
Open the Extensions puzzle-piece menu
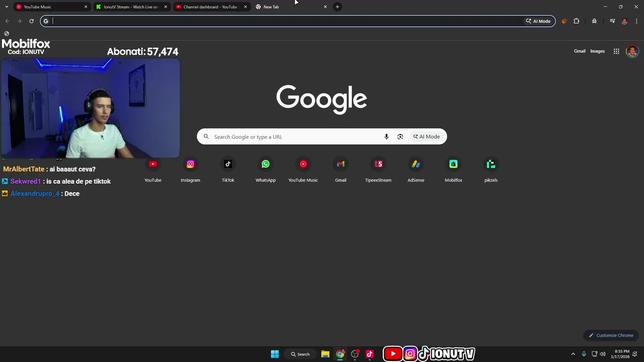pos(577,21)
